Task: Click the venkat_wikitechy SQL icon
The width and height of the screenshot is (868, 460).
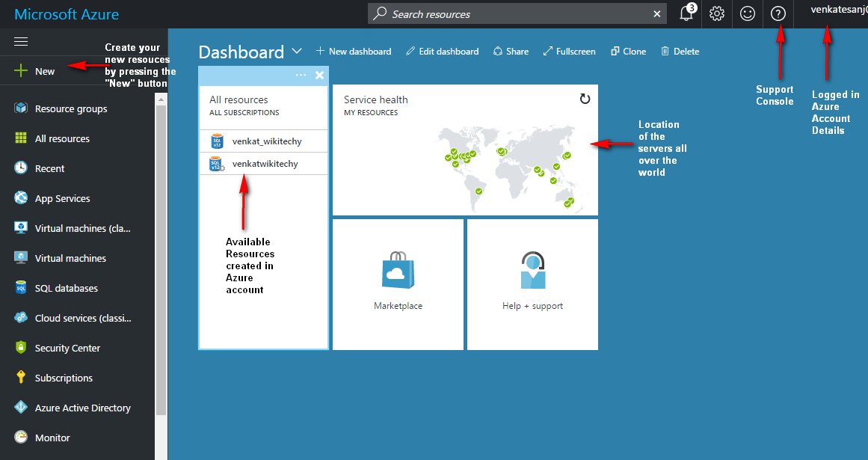Action: [217, 141]
